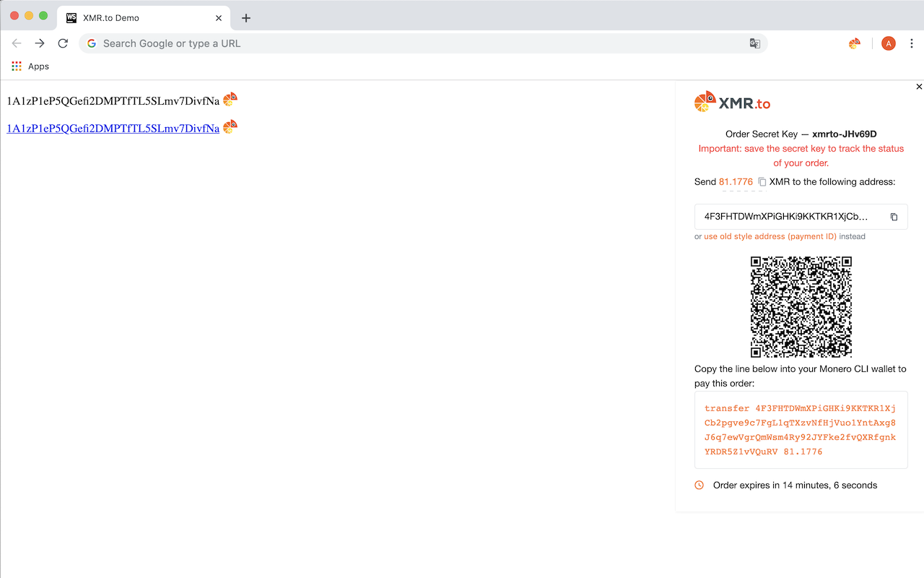Focus the Search Google or type a URL bar
Image resolution: width=924 pixels, height=578 pixels.
[x=423, y=43]
